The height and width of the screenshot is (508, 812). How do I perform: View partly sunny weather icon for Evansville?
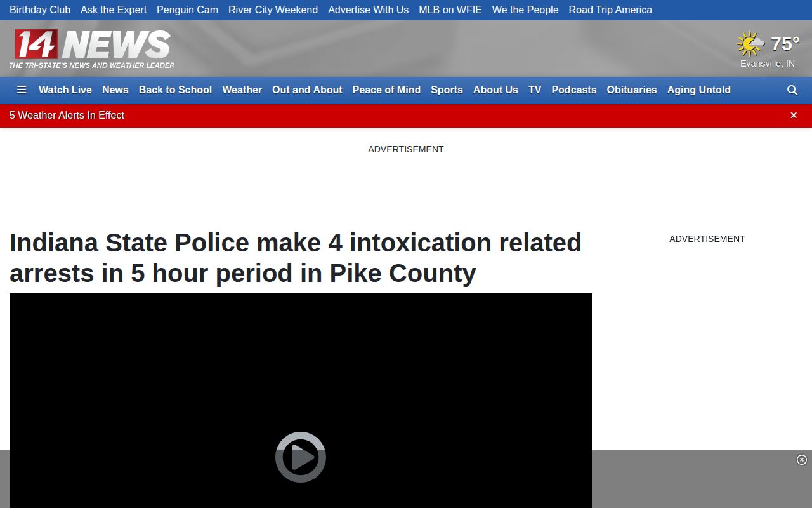[x=750, y=44]
